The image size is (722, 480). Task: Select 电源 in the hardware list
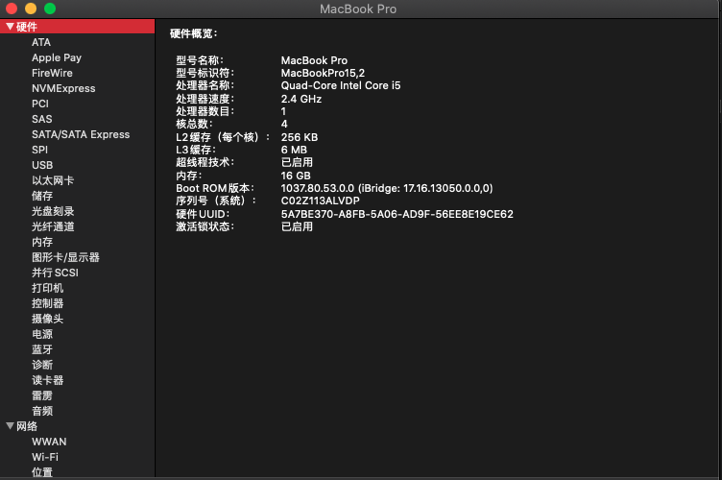point(42,334)
